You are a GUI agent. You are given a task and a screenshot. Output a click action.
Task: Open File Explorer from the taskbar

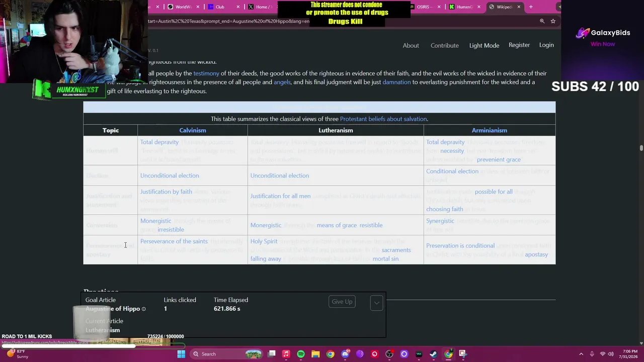315,354
